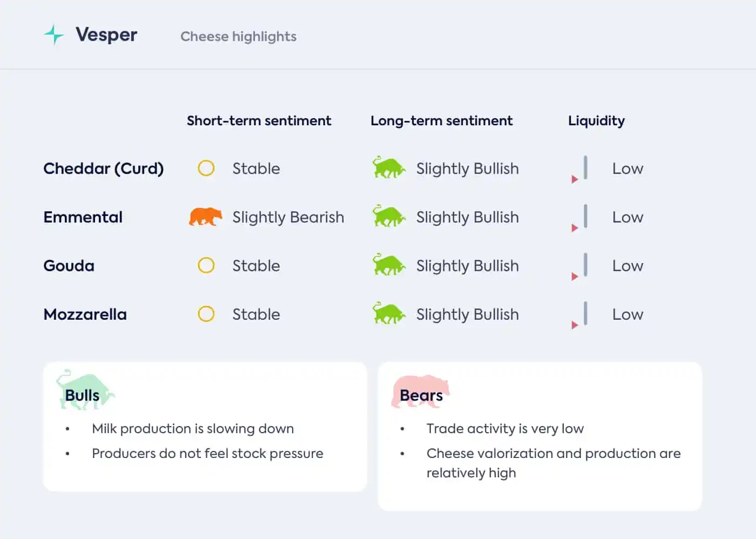Click the red liquidity arrow for Emmental

click(x=575, y=228)
